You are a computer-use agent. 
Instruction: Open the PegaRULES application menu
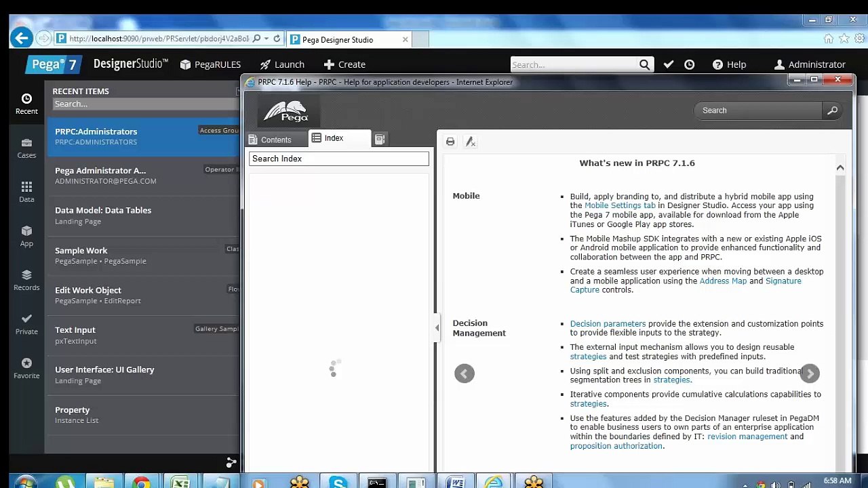[210, 64]
